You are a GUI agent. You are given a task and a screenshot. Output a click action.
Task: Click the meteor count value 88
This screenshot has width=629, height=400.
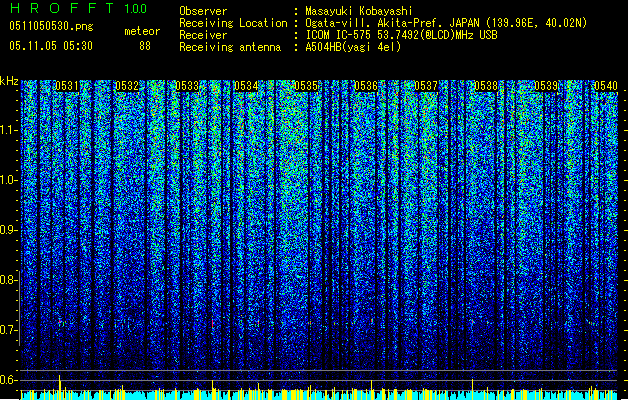145,46
